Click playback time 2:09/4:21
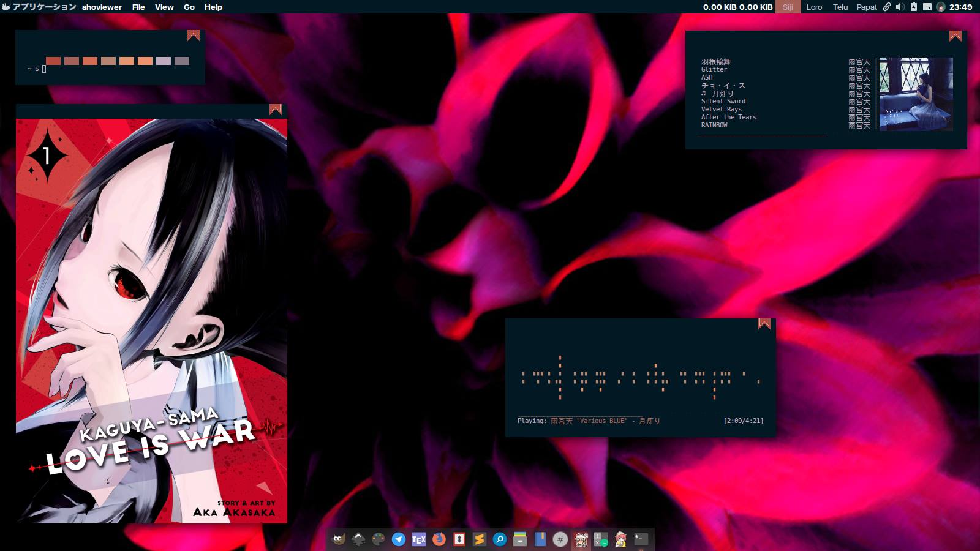The width and height of the screenshot is (980, 551). (x=744, y=421)
